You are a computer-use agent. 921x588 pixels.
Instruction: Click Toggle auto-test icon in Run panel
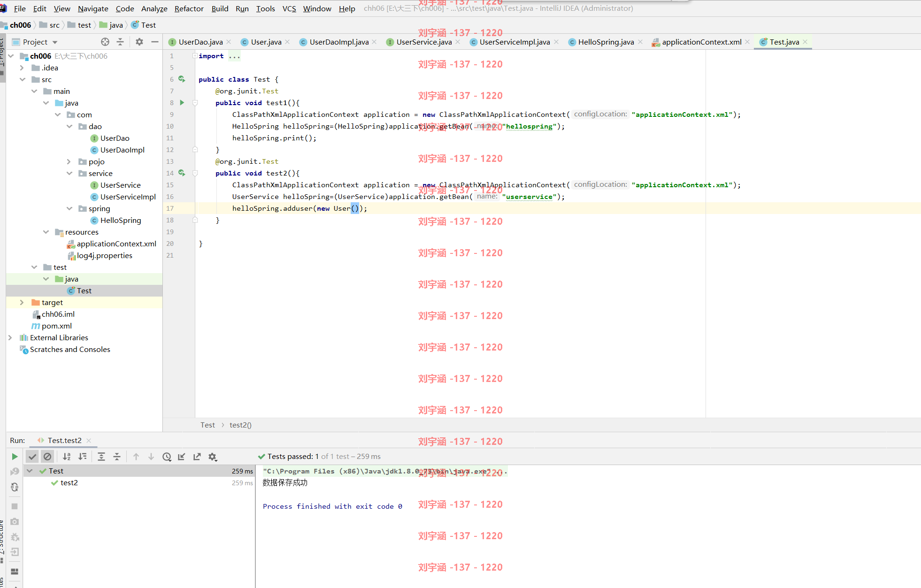click(15, 487)
